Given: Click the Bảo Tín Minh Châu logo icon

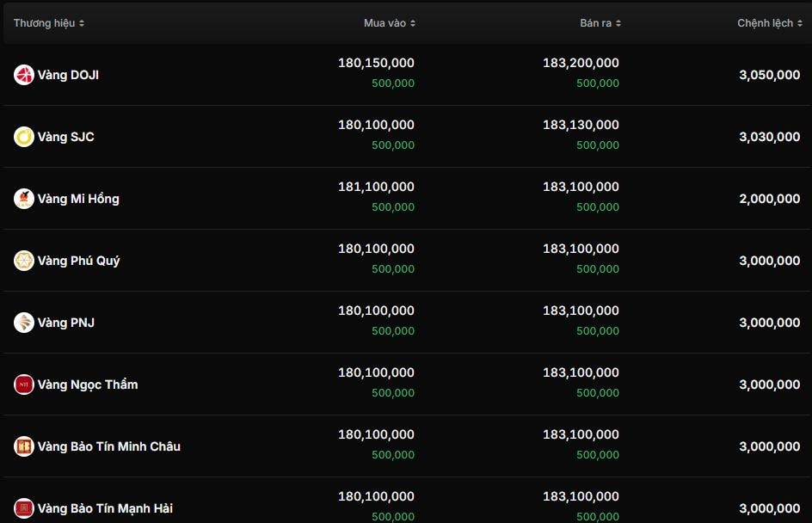Looking at the screenshot, I should [23, 446].
